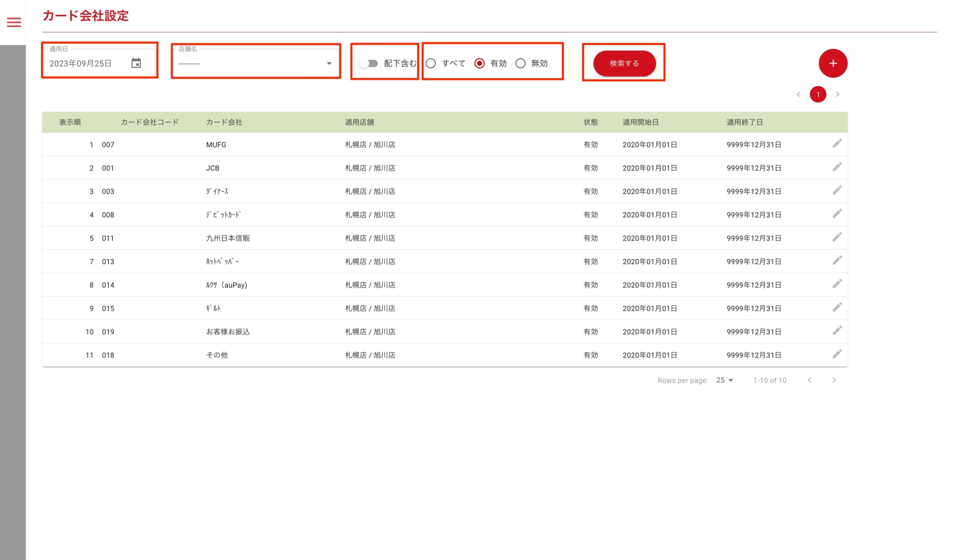Edit the その他 row via the pencil icon

tap(837, 354)
